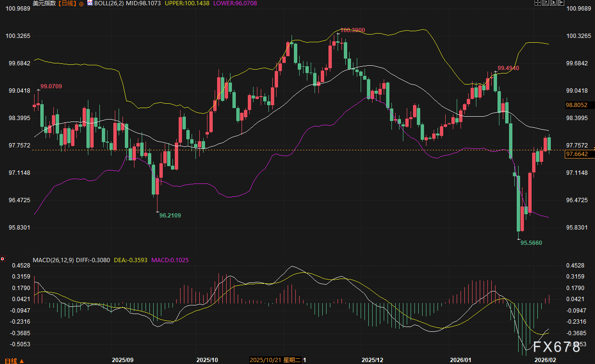Click the export panel arrow icon

pos(560,3)
